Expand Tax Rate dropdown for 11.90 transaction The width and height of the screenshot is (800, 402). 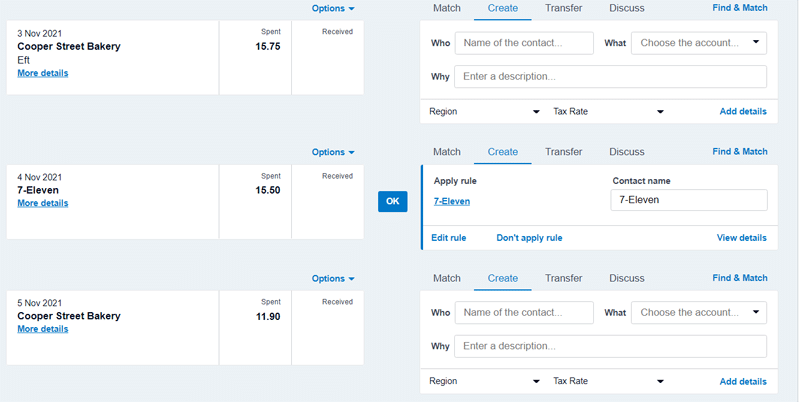tap(608, 381)
